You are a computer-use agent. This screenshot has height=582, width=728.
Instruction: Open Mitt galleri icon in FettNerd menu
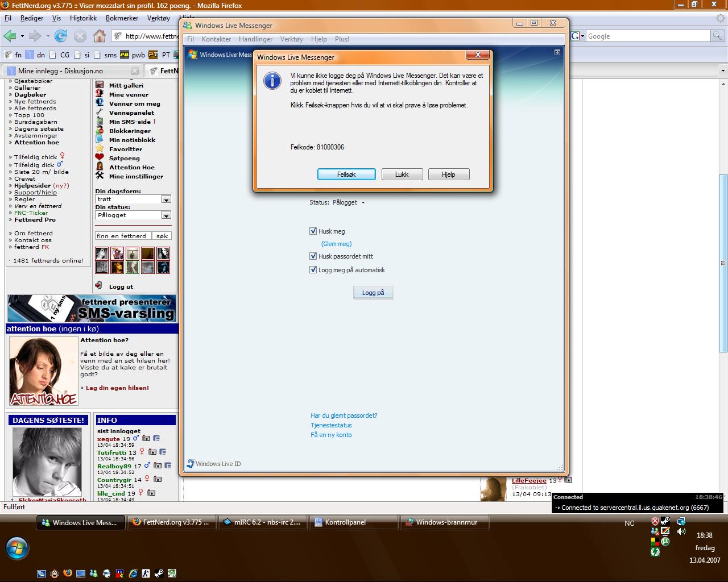(100, 85)
